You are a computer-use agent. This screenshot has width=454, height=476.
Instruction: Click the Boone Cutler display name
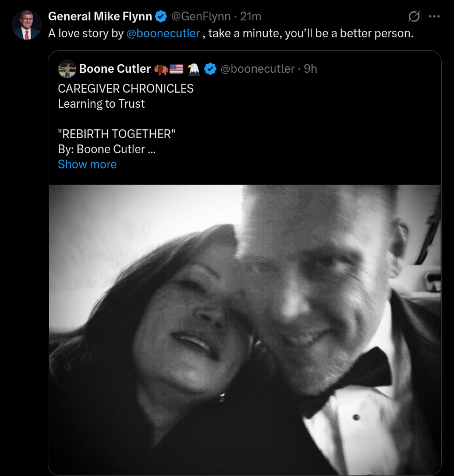click(x=115, y=69)
